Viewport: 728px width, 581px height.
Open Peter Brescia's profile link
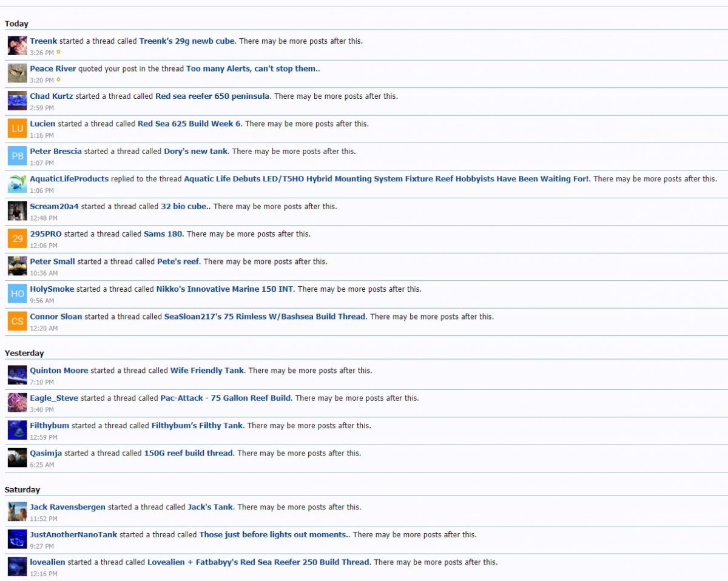pyautogui.click(x=56, y=151)
